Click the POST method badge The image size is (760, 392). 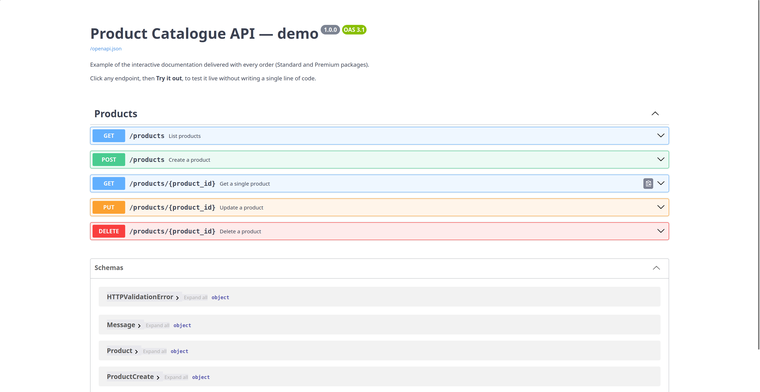[x=109, y=159]
